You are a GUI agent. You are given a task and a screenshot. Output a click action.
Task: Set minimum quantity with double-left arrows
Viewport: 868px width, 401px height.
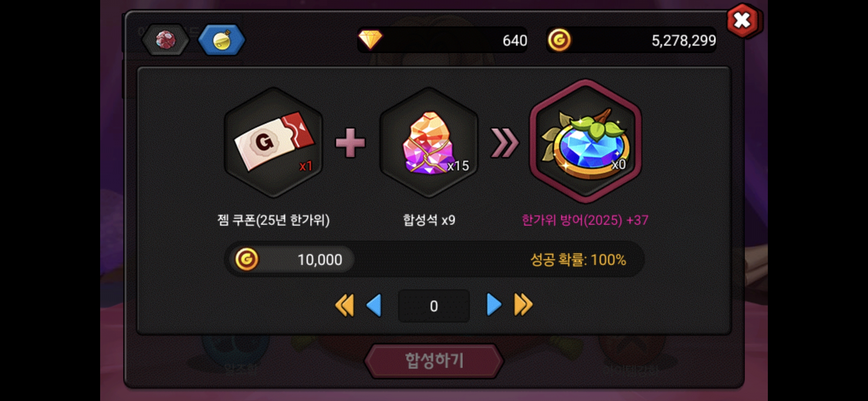345,306
